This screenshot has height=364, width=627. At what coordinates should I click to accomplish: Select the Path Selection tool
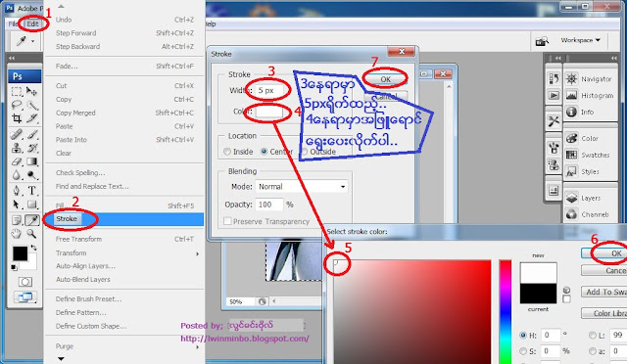(x=17, y=205)
